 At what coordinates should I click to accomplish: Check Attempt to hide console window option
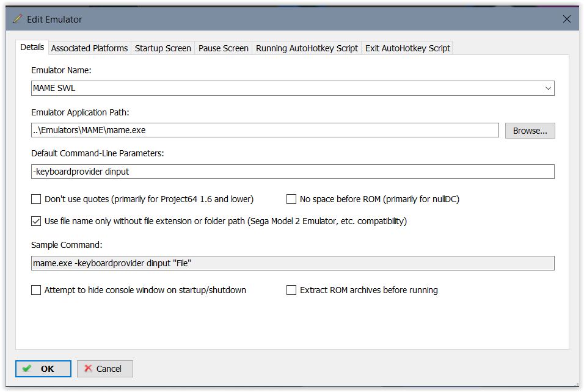tap(36, 290)
